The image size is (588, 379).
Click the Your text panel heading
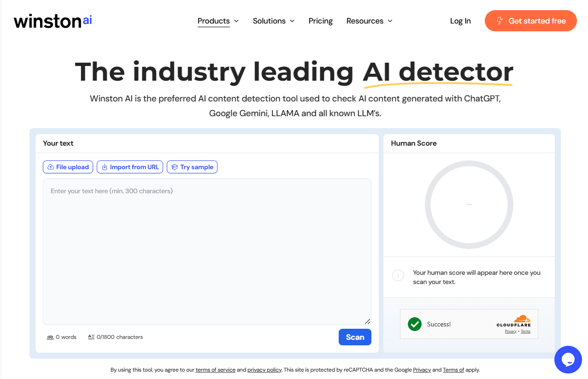tap(58, 143)
